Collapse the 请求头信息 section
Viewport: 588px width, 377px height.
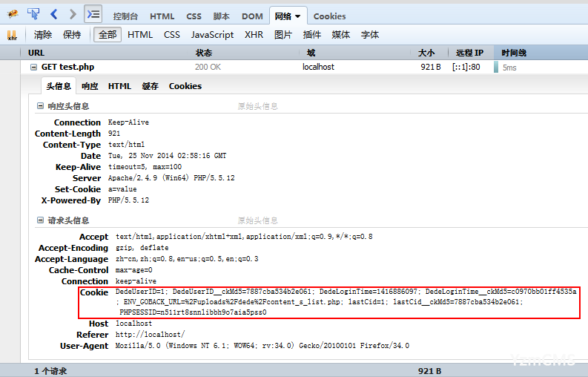click(41, 221)
